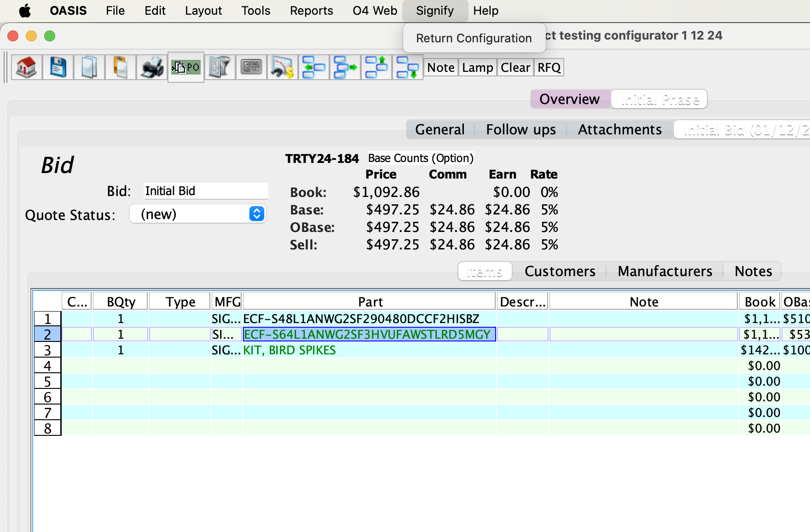Toggle the checkbox for row 1
The width and height of the screenshot is (810, 532).
pyautogui.click(x=76, y=318)
